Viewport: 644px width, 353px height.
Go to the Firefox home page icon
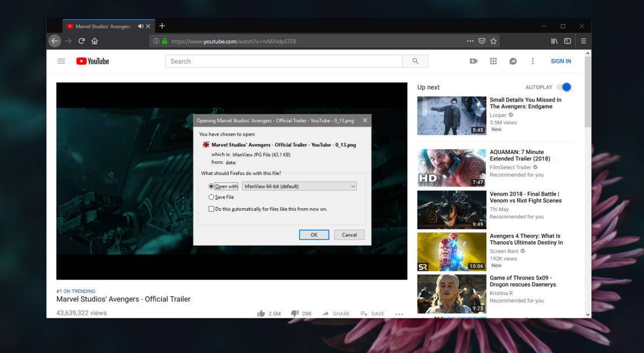95,41
